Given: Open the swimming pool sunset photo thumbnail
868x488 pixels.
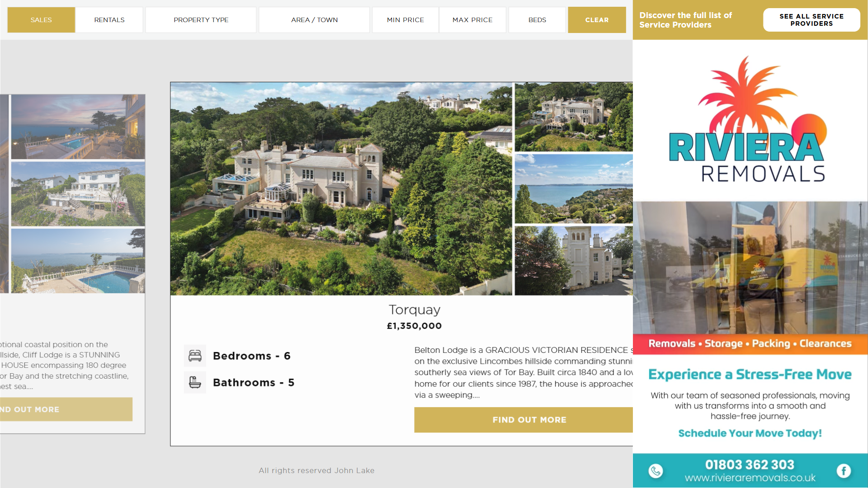Looking at the screenshot, I should click(x=78, y=127).
